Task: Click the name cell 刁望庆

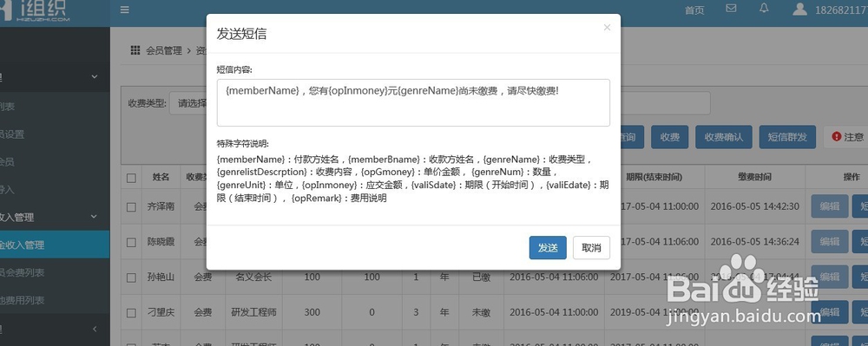Action: click(x=161, y=312)
